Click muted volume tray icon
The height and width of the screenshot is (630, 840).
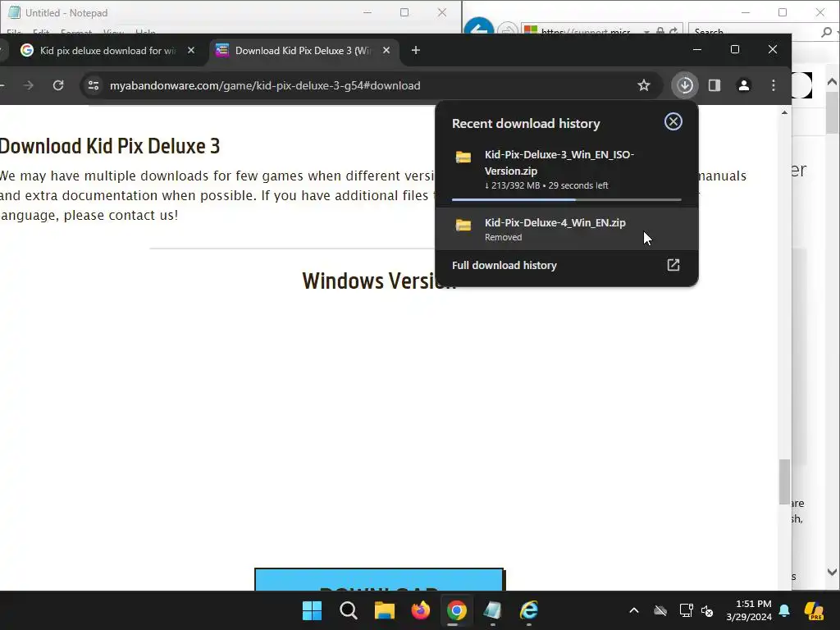pyautogui.click(x=707, y=610)
